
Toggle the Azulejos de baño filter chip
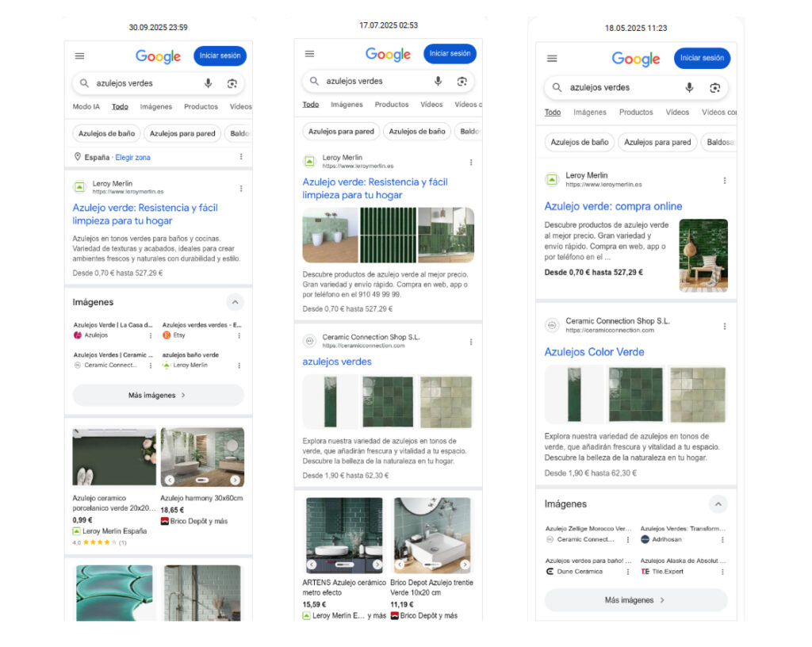pos(106,133)
